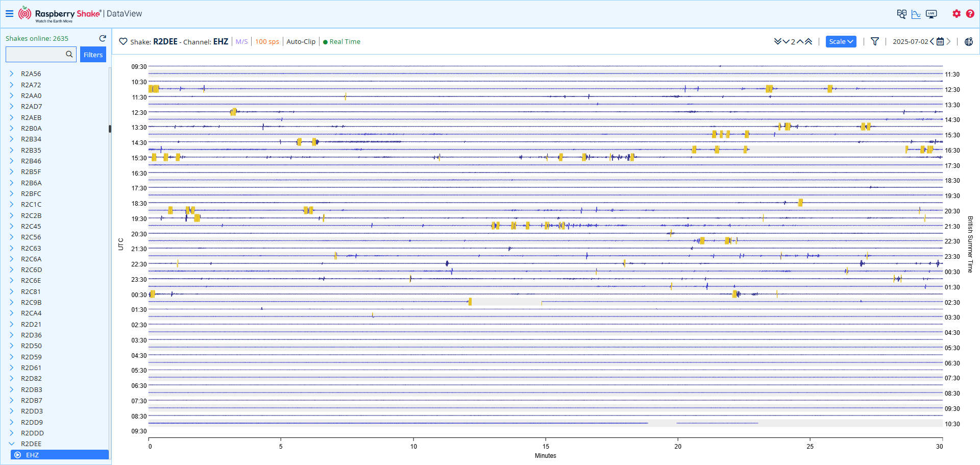Screen dimensions: 980x465
Task: Click the DataView title text
Action: (x=125, y=14)
